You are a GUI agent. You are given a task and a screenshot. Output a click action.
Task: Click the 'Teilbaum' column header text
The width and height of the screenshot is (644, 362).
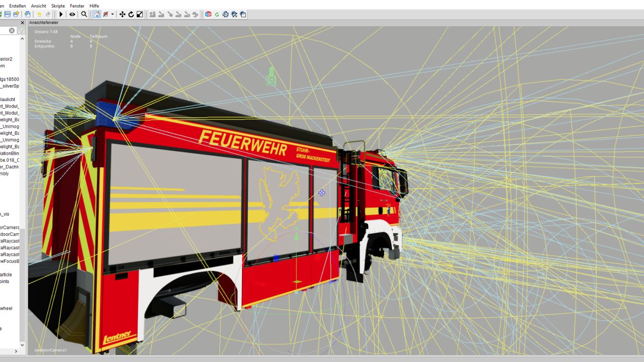[98, 37]
